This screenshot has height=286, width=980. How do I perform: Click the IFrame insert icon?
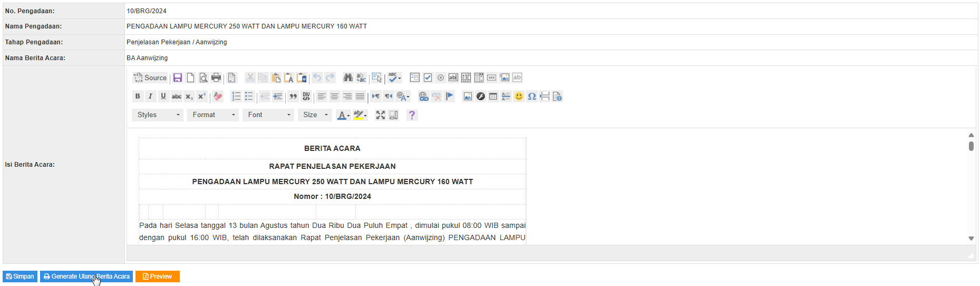coord(558,96)
